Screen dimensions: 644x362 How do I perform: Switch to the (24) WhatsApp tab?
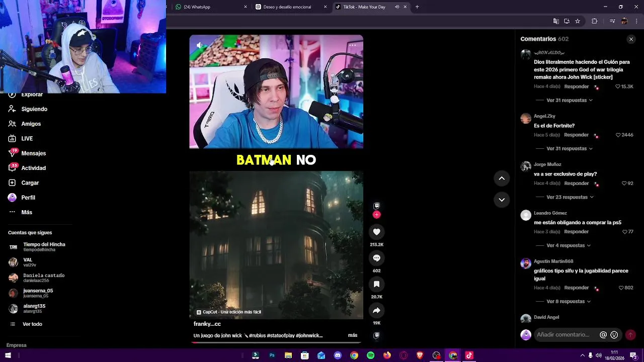click(210, 7)
